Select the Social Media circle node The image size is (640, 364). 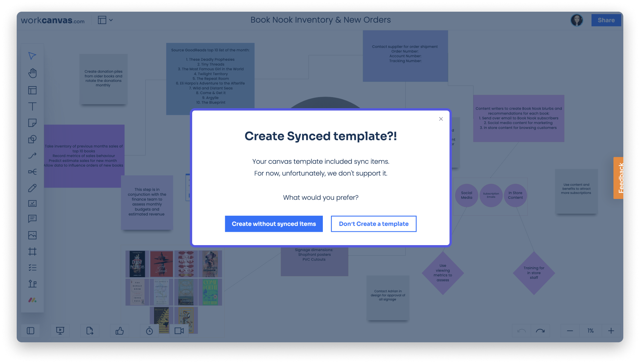pyautogui.click(x=467, y=195)
